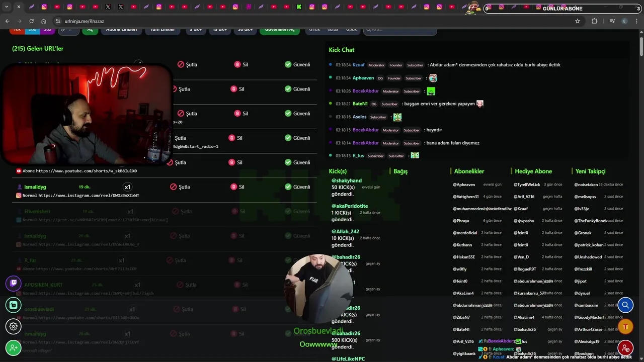The width and height of the screenshot is (644, 362).
Task: Click the green check Güvenli icon in the first URL row
Action: (x=288, y=64)
